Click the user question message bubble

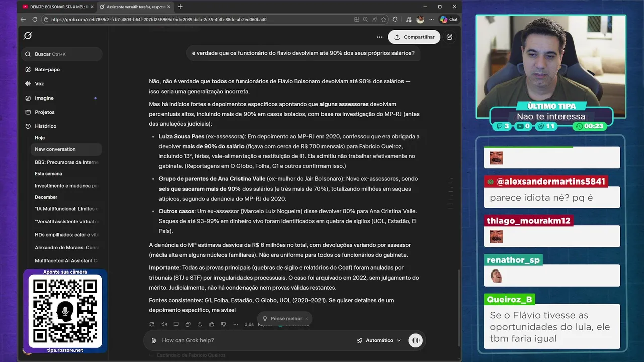[x=303, y=53]
